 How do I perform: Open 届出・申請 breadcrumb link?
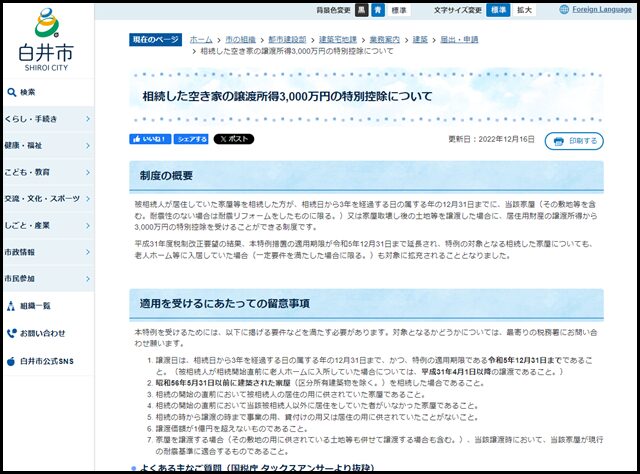point(459,40)
